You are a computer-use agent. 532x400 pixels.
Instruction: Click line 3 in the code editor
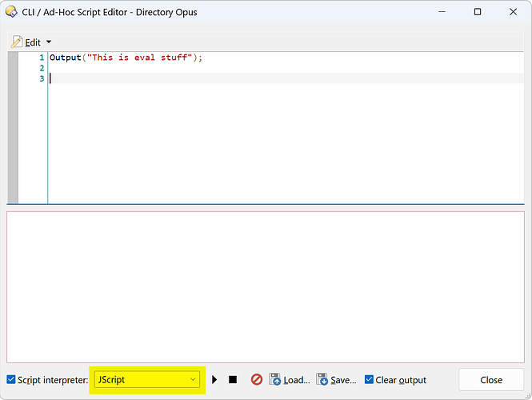point(286,78)
